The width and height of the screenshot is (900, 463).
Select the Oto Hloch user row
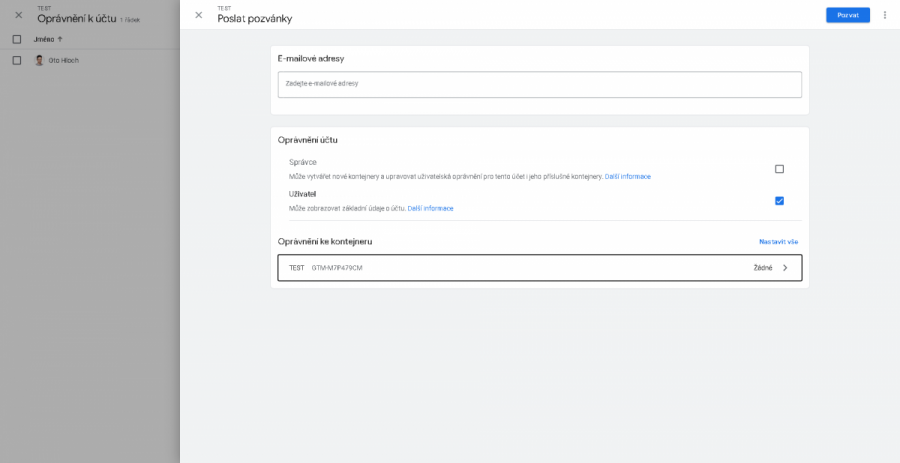[x=90, y=60]
